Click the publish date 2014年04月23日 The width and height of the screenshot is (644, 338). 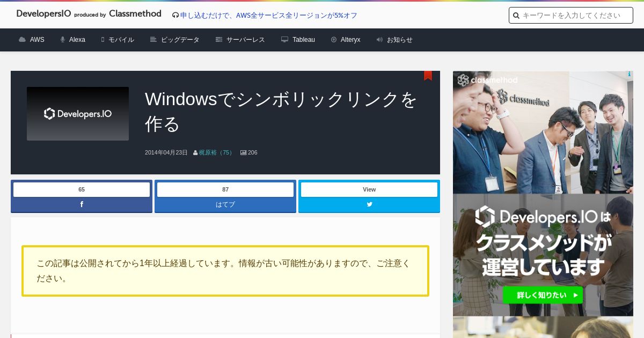coord(166,152)
